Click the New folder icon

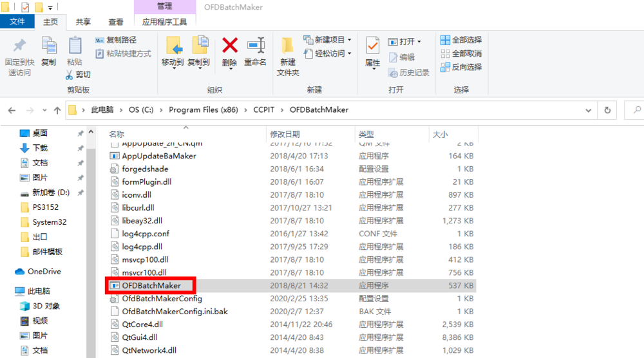[x=288, y=46]
